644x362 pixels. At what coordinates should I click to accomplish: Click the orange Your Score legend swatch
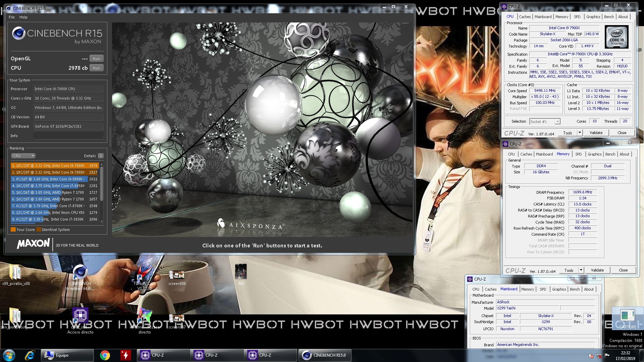tap(13, 230)
